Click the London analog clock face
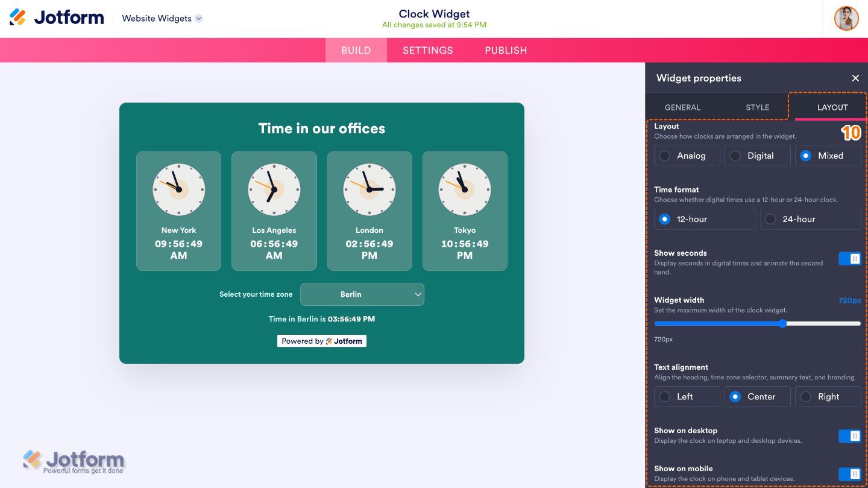This screenshot has height=488, width=868. pyautogui.click(x=370, y=189)
